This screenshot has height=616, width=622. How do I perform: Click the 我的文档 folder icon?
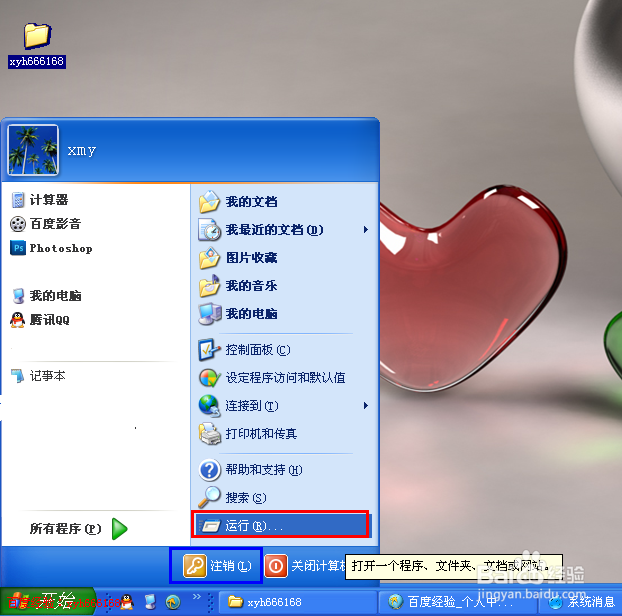coord(209,202)
